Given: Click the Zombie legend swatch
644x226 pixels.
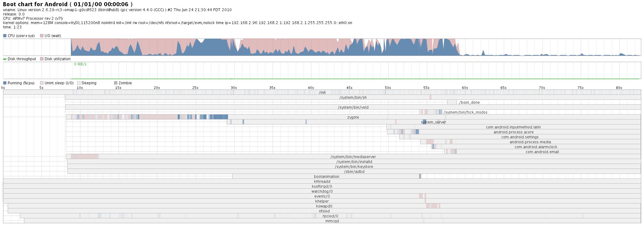Looking at the screenshot, I should coord(116,83).
